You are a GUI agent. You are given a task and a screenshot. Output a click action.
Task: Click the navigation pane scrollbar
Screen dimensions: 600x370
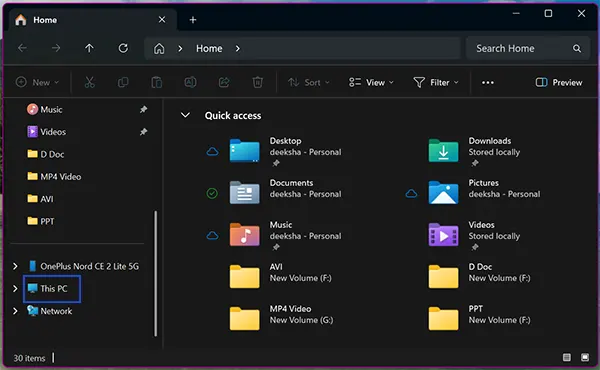click(x=155, y=274)
